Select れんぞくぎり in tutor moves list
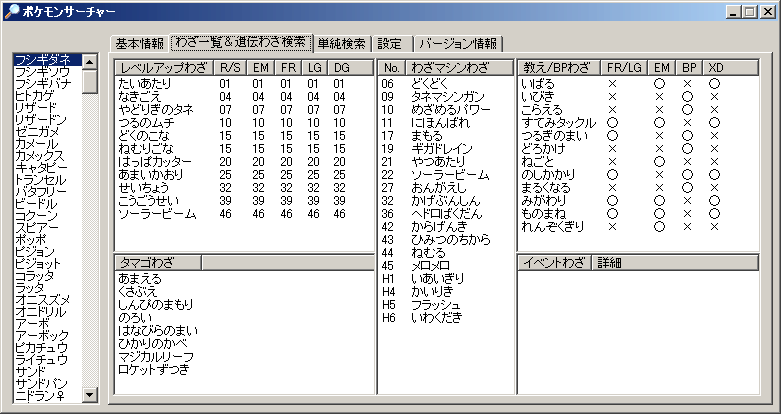Screen dimensions: 781x414 [x=552, y=227]
